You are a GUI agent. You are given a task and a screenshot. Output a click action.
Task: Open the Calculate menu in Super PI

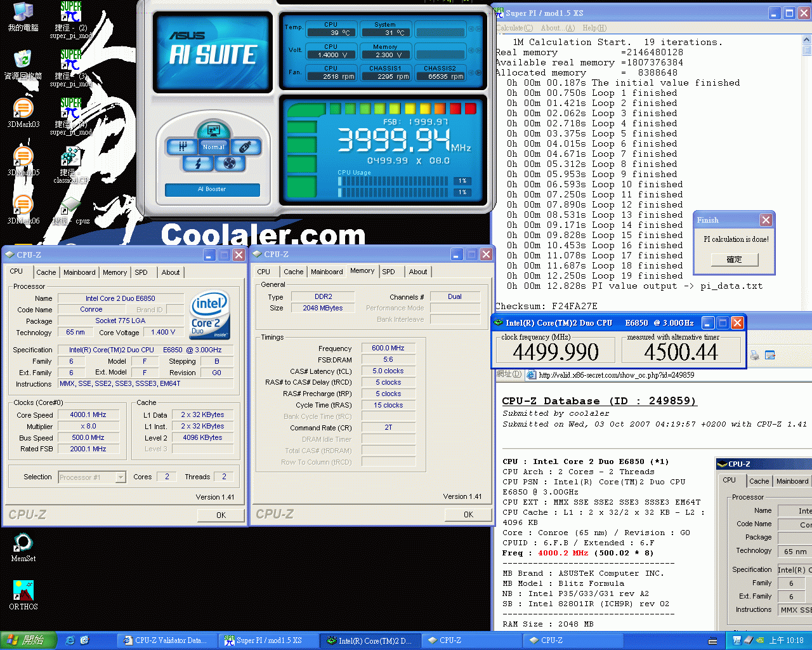514,28
